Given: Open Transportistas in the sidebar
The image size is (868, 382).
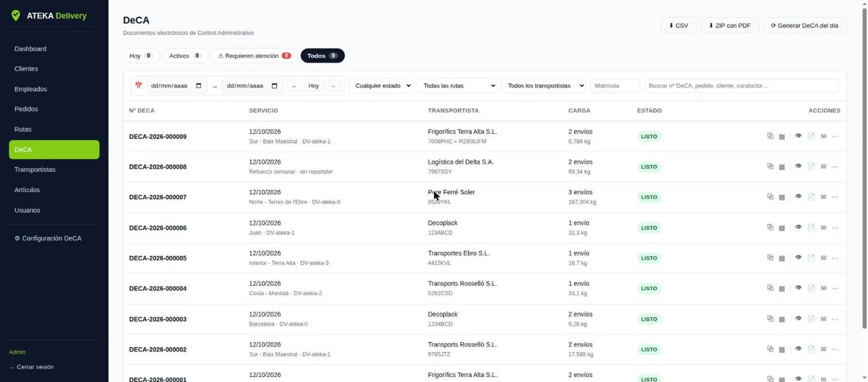Looking at the screenshot, I should click(x=54, y=170).
